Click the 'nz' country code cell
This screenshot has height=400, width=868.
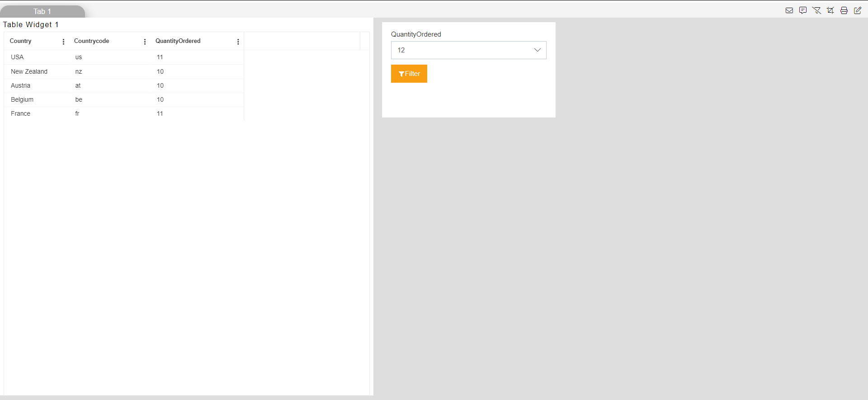[x=79, y=71]
